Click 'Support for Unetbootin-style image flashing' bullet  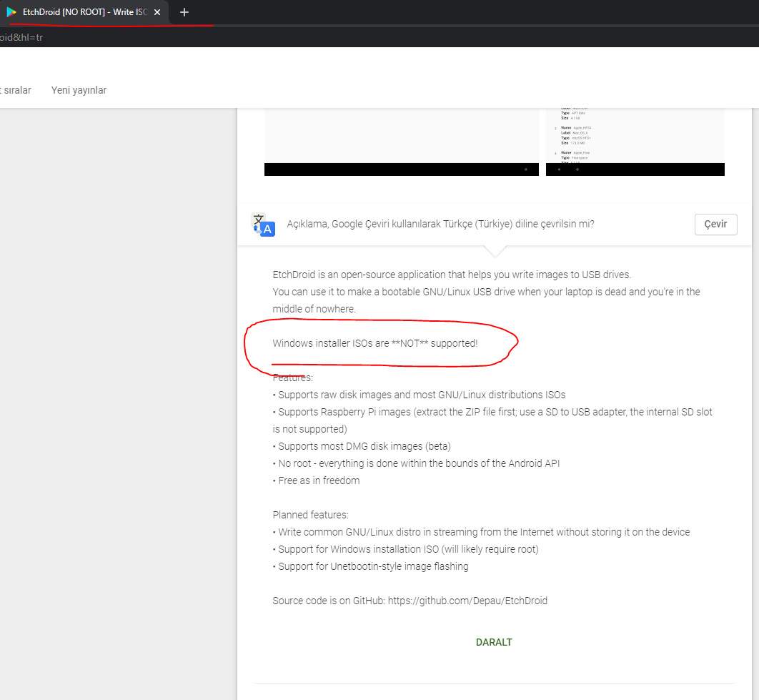(x=370, y=566)
